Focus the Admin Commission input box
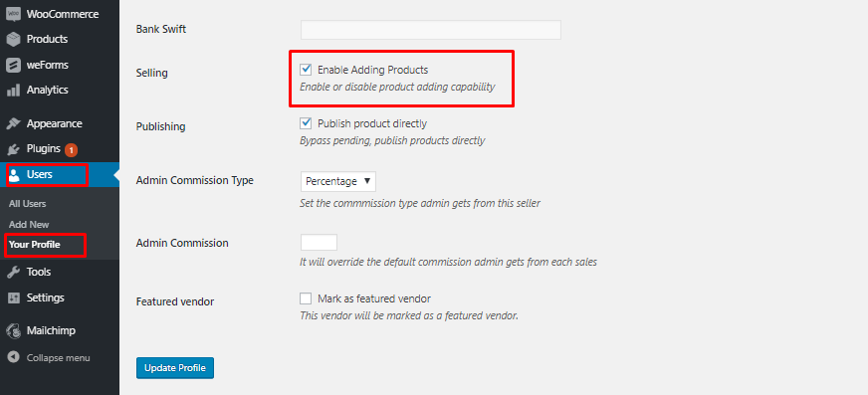This screenshot has height=395, width=868. [319, 243]
